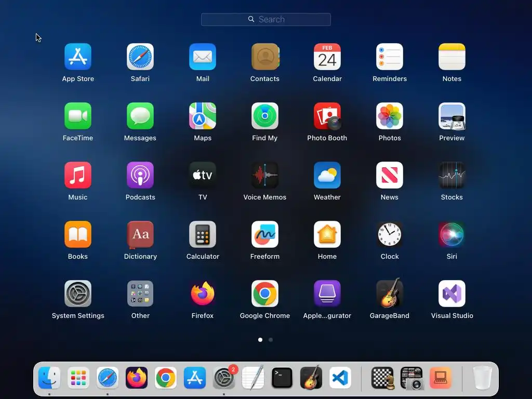
Task: Open Image Capture from the Dock
Action: coord(411,378)
